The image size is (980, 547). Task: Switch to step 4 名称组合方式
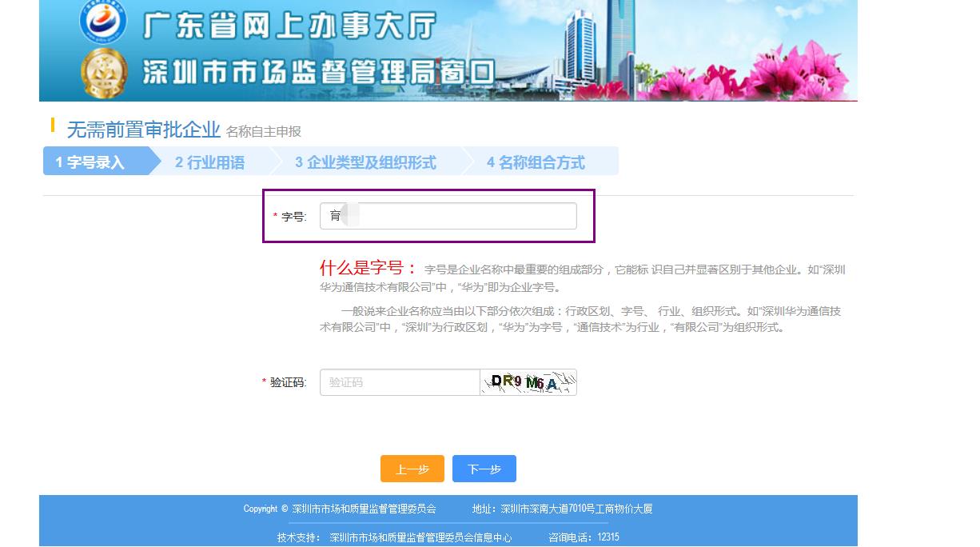point(536,162)
